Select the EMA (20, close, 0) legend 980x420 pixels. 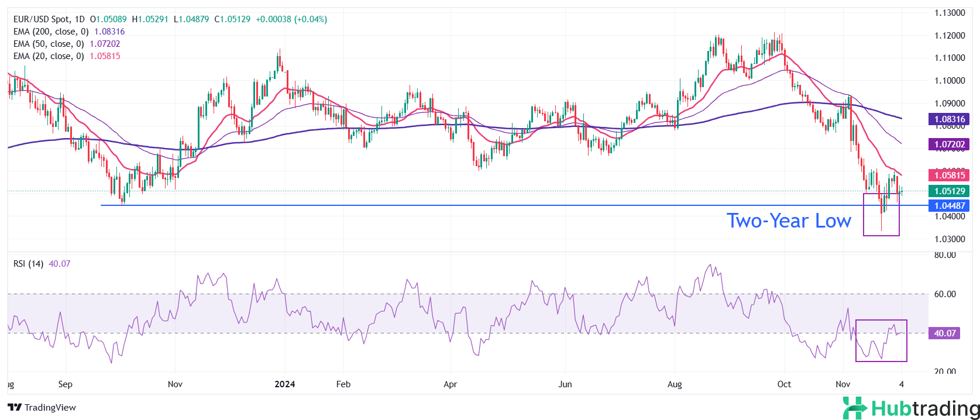(x=49, y=56)
